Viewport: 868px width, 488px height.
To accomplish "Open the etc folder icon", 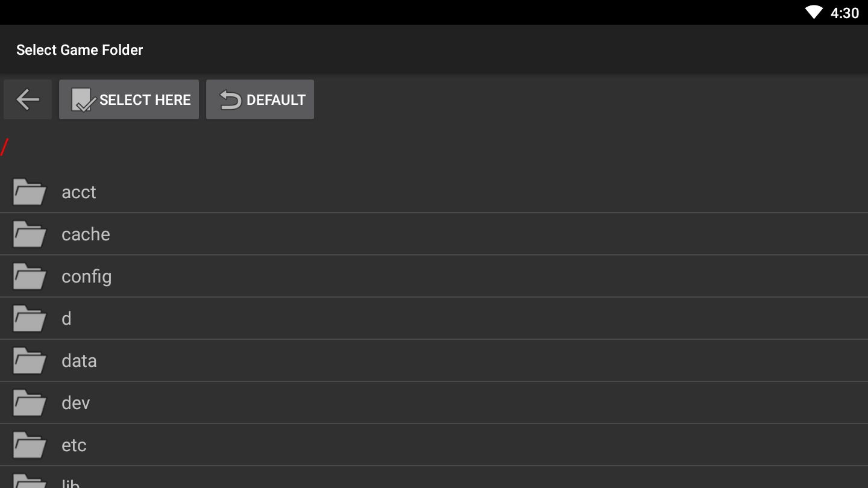I will point(30,445).
